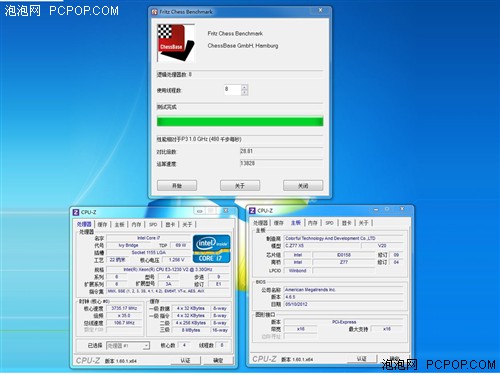Click the CPU-Z icon in the processor window title bar
The height and width of the screenshot is (375, 500).
(x=76, y=212)
